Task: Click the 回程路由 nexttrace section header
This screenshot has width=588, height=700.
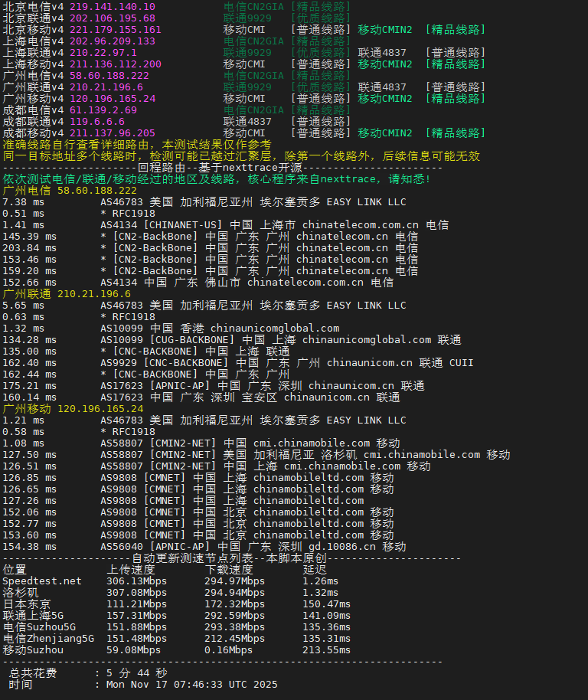Action: point(220,167)
